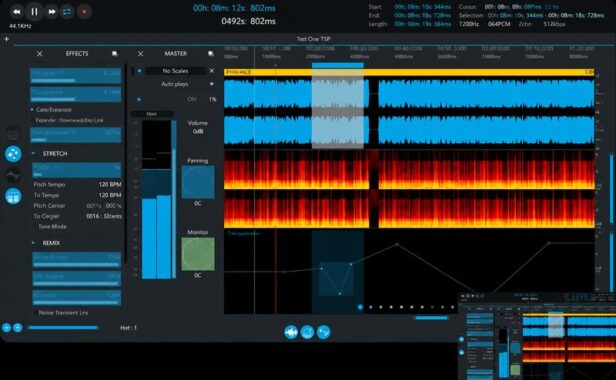Viewport: 616px width, 380px height.
Task: Pop out the MASTER panel window icon
Action: (211, 53)
